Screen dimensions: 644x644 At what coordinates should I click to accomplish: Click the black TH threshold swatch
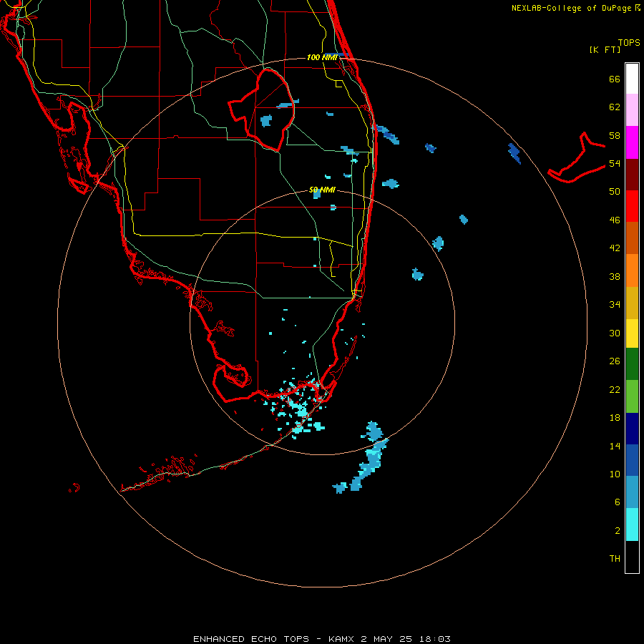tap(632, 557)
